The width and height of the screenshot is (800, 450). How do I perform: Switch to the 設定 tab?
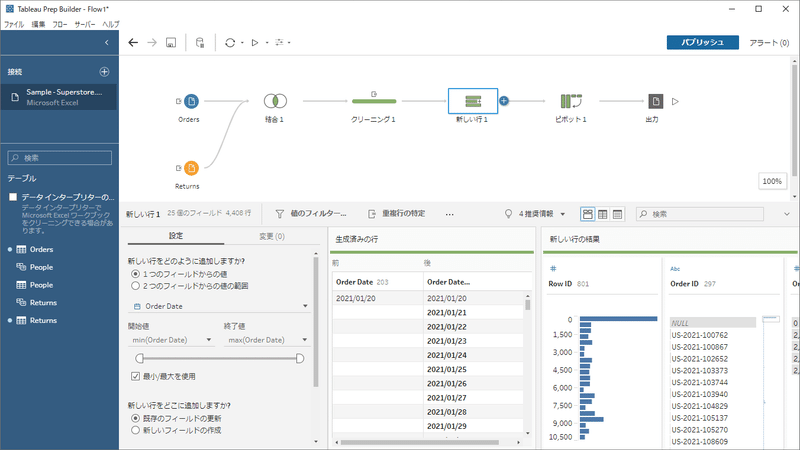coord(176,236)
